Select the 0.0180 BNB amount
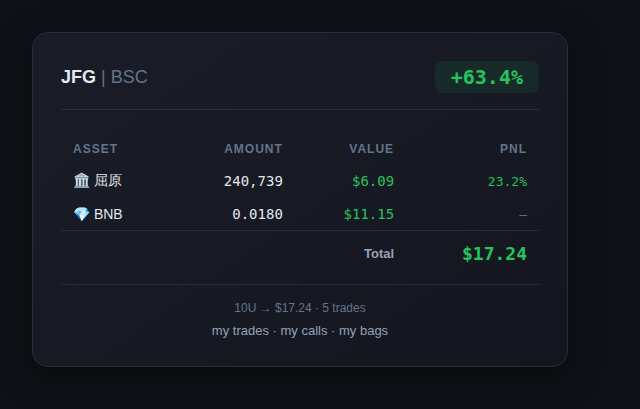 (257, 214)
